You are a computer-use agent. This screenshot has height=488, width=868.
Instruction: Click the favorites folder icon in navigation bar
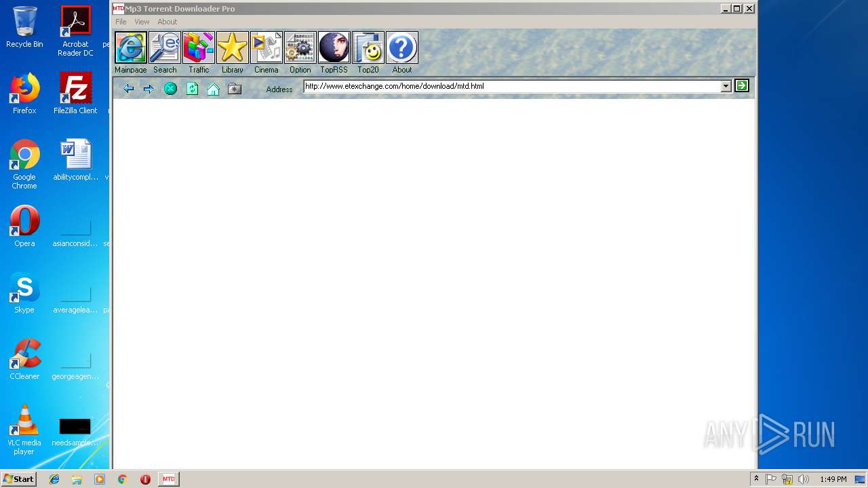pyautogui.click(x=235, y=89)
